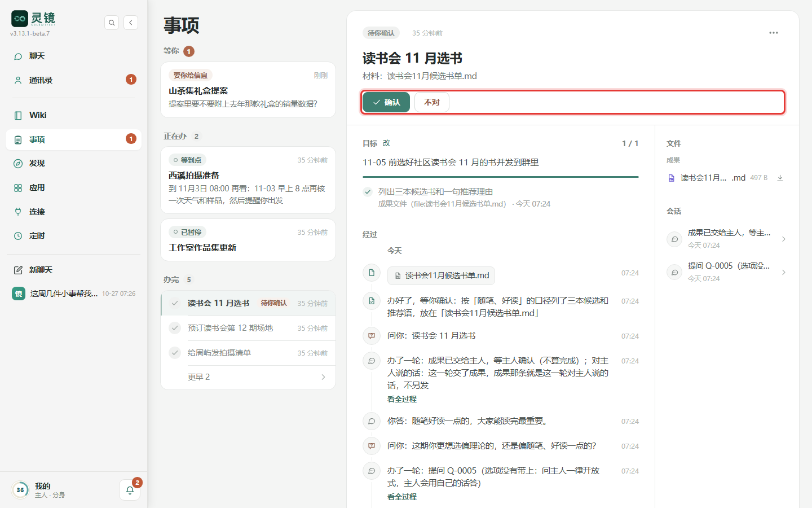Open conversation 成果已交给主人，等主...

pyautogui.click(x=727, y=239)
